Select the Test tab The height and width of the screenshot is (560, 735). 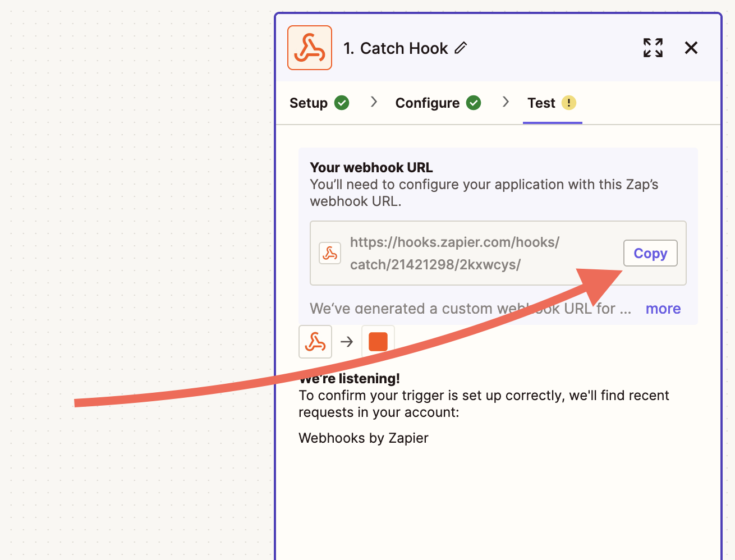pyautogui.click(x=541, y=103)
